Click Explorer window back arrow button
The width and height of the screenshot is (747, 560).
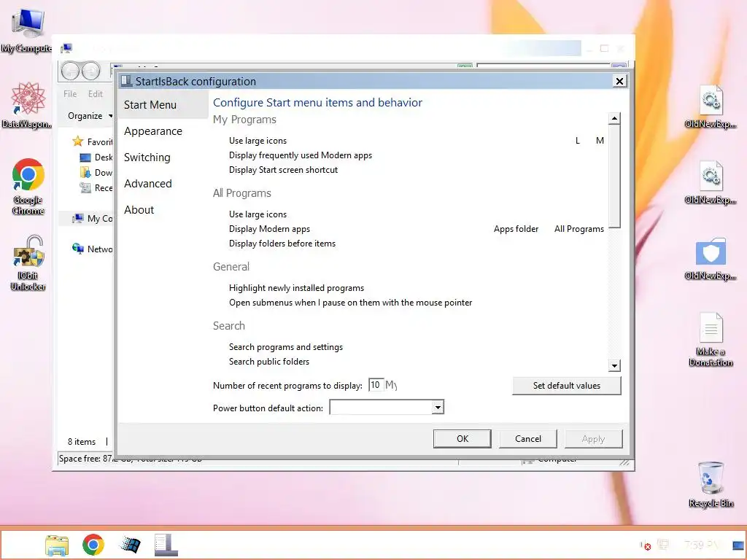(x=71, y=71)
